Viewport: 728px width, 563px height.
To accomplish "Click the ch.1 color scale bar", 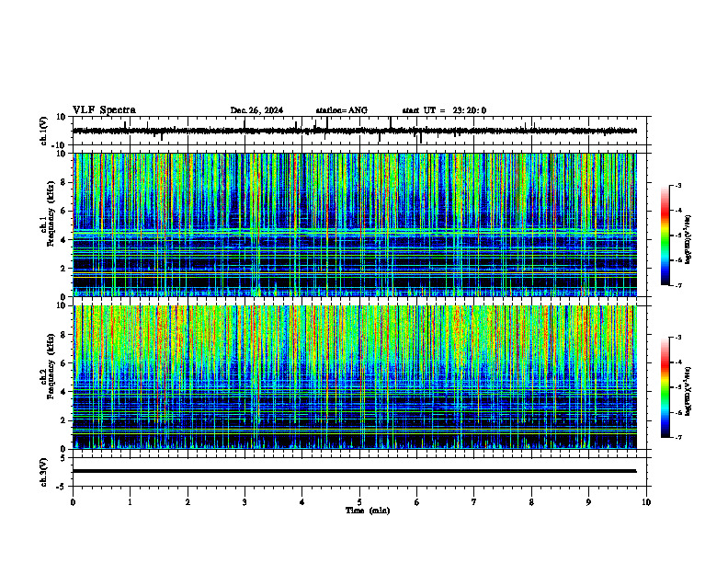I will pyautogui.click(x=665, y=235).
